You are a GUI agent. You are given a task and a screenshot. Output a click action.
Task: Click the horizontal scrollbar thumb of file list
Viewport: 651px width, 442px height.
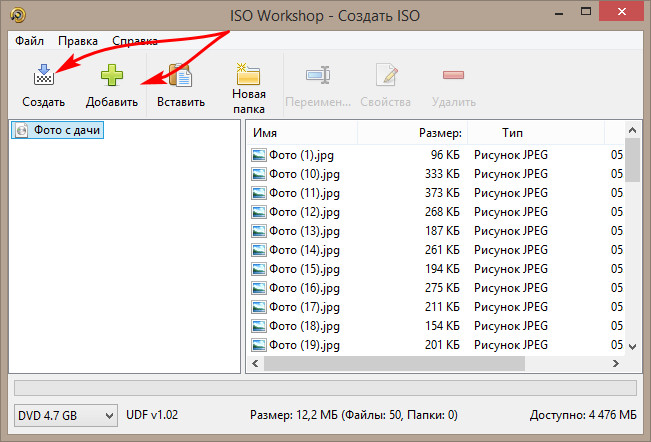(x=394, y=364)
